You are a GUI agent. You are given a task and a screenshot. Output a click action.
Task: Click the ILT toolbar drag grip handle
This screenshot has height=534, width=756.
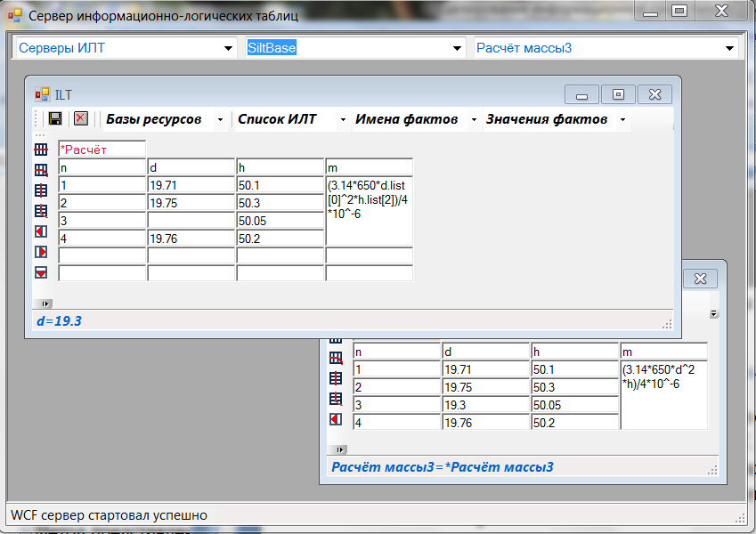click(36, 119)
